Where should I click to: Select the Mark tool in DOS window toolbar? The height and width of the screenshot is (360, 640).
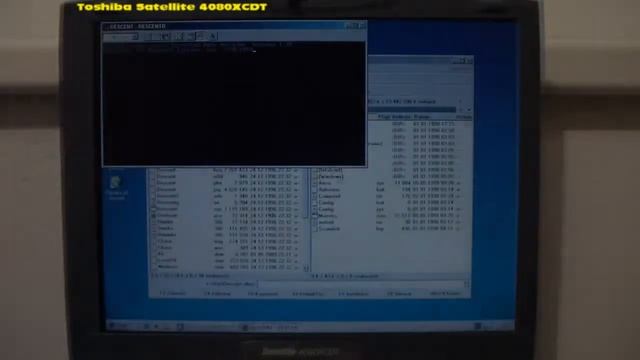pyautogui.click(x=148, y=37)
